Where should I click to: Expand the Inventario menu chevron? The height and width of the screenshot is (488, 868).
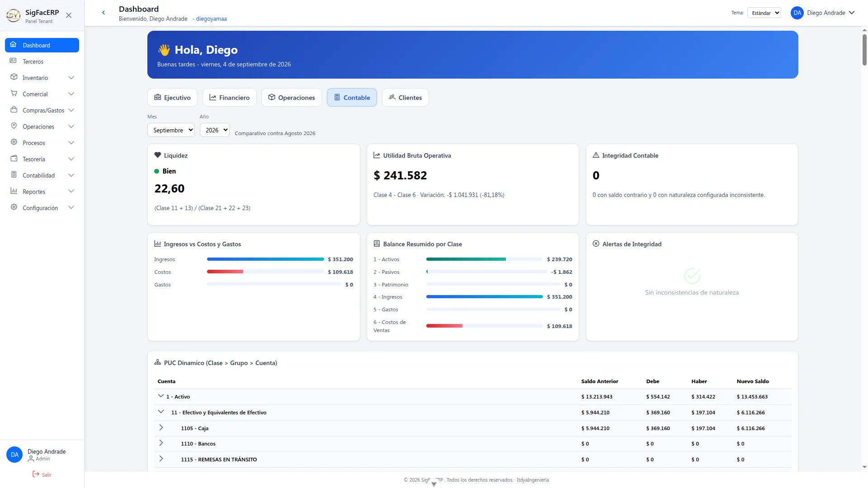(x=71, y=78)
